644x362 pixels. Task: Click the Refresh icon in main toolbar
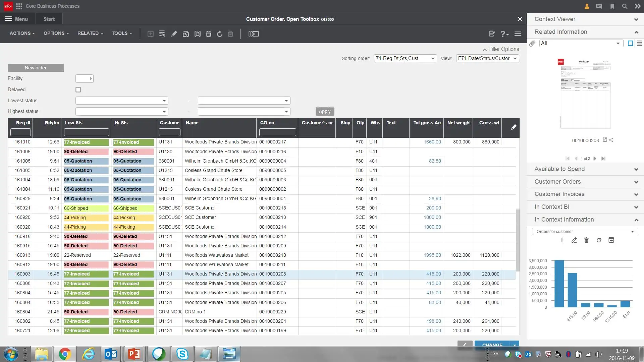click(x=220, y=34)
